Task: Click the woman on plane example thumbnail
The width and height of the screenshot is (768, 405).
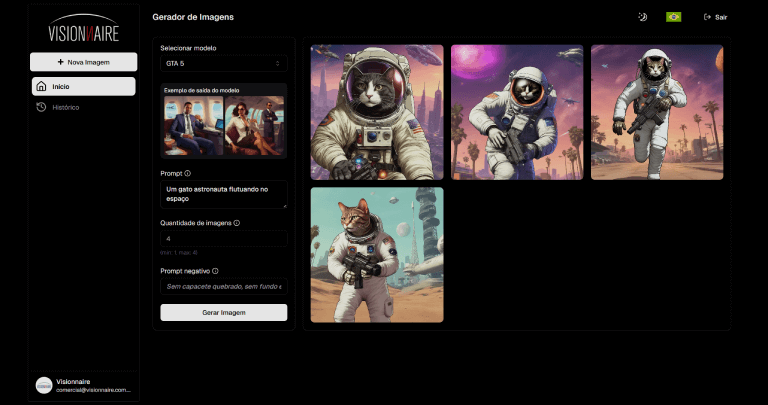Action: tap(254, 125)
